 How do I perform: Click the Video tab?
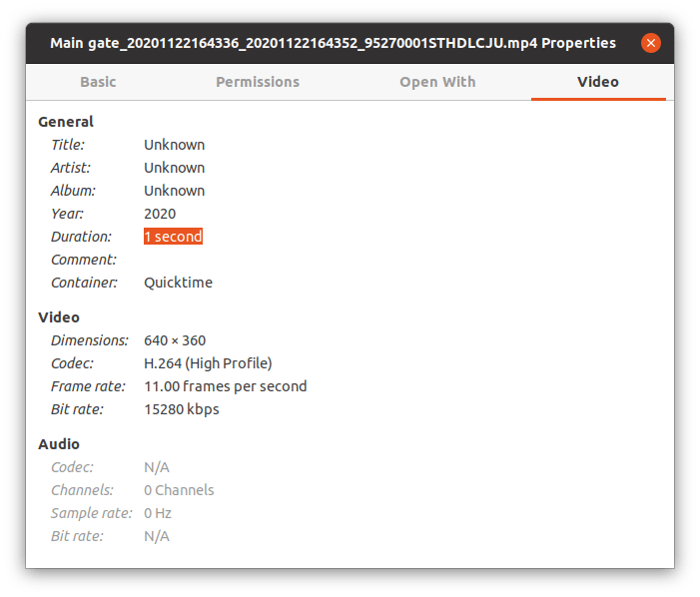pyautogui.click(x=598, y=82)
